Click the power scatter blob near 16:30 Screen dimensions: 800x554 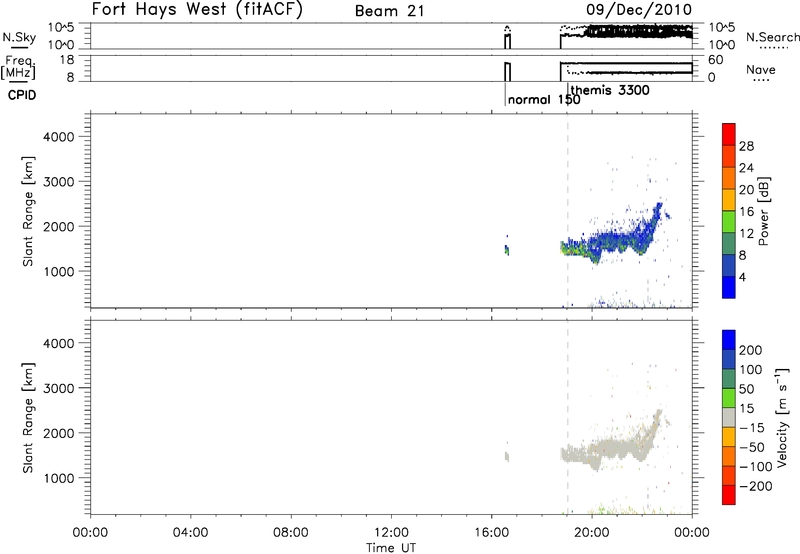(x=507, y=248)
